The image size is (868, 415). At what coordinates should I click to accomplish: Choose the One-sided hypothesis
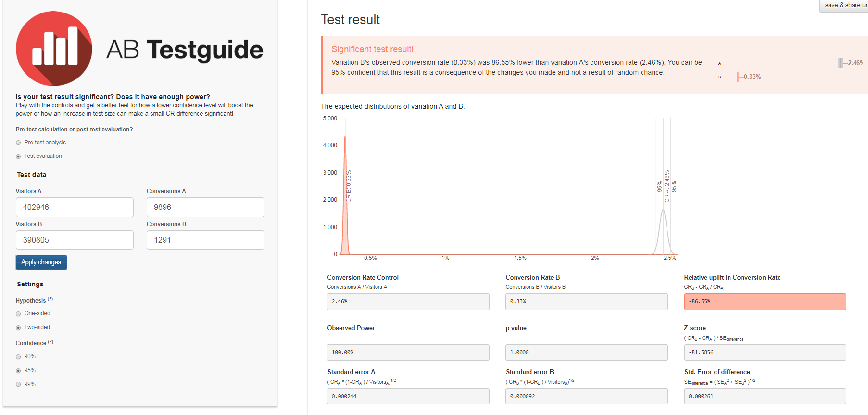(18, 314)
